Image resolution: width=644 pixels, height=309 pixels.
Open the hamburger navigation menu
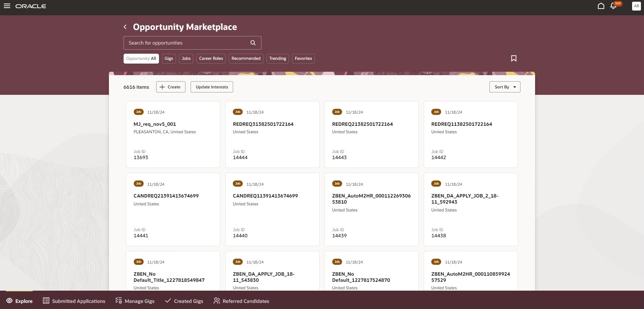pos(7,6)
